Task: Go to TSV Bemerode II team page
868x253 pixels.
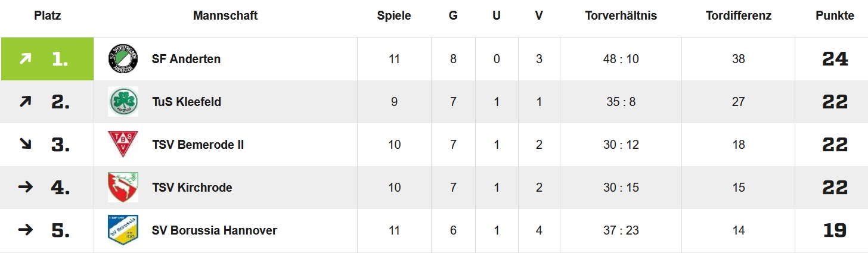Action: tap(197, 145)
